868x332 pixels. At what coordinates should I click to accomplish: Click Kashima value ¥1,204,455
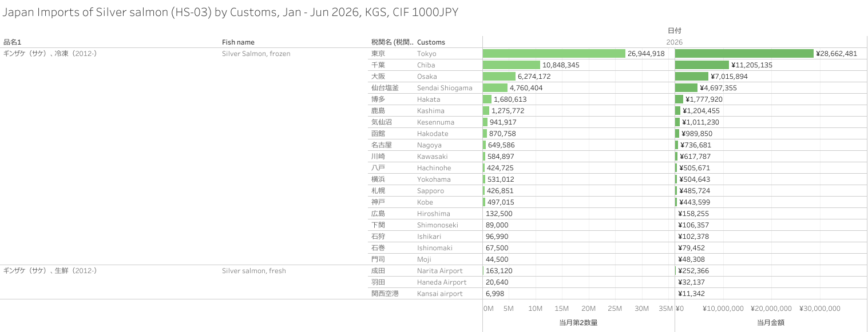click(701, 111)
